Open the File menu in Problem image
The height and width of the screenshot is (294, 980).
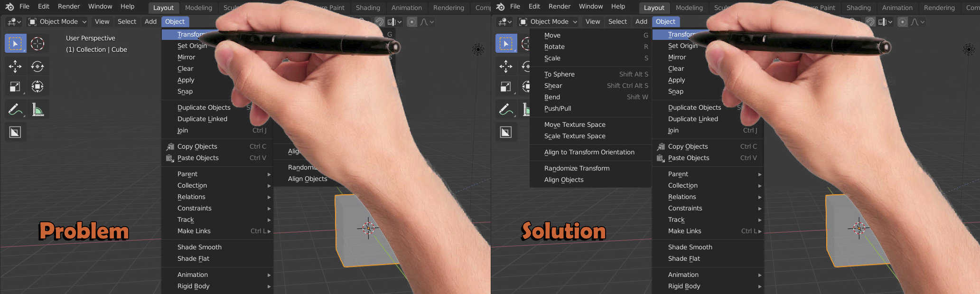click(24, 7)
